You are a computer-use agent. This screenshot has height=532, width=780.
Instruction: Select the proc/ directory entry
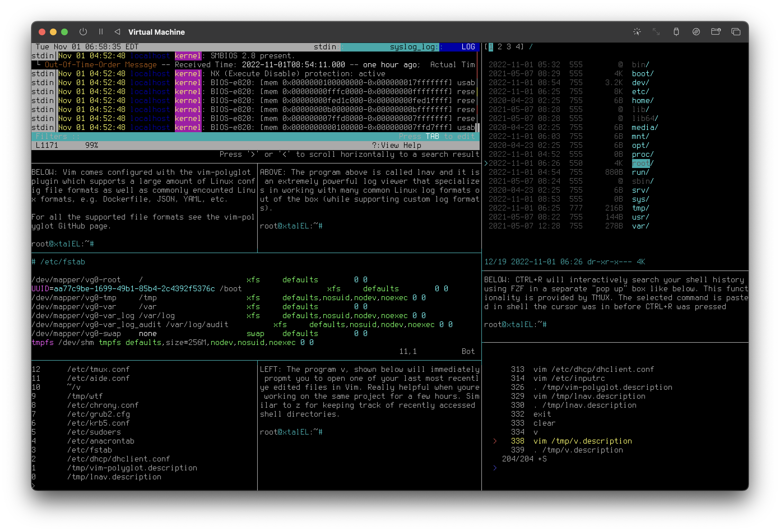point(642,154)
